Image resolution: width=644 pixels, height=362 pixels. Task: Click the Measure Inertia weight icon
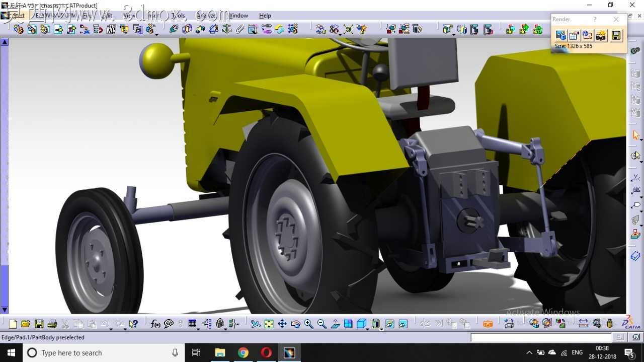coord(610,324)
